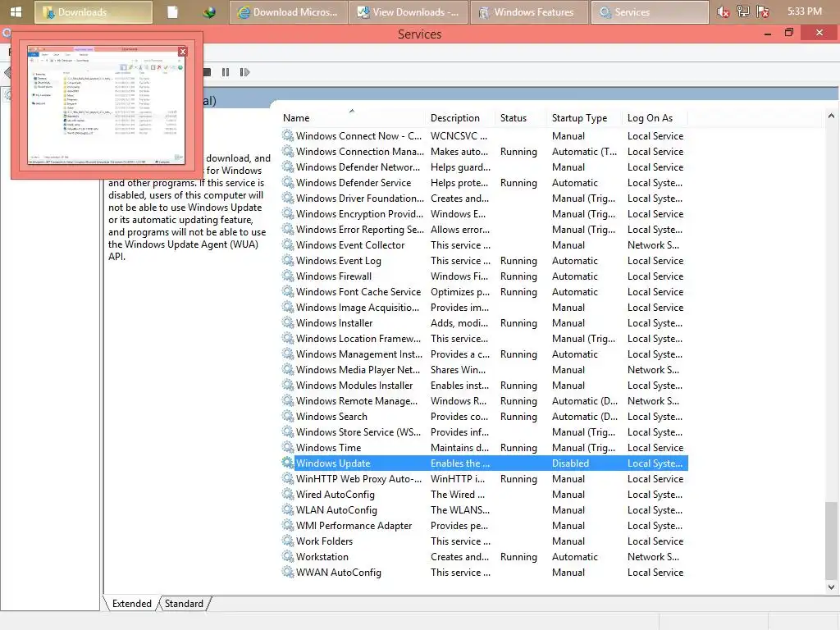Click gear icon beside Windows Installer
Image resolution: width=840 pixels, height=630 pixels.
click(x=288, y=323)
